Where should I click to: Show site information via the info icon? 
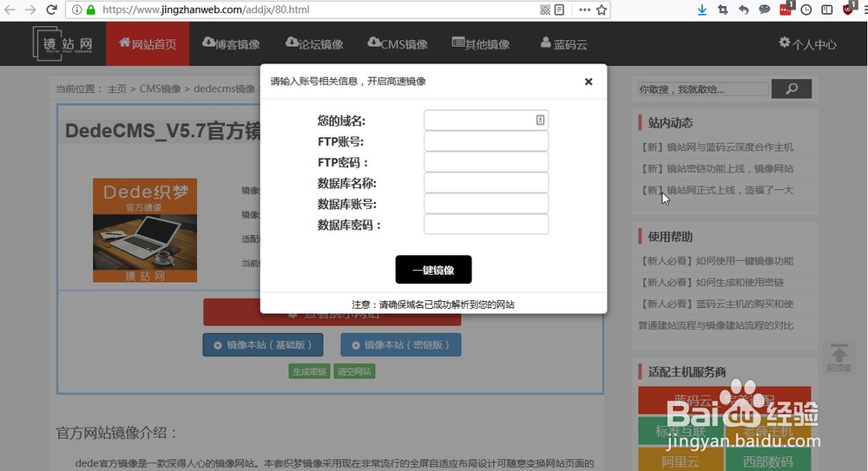point(77,10)
